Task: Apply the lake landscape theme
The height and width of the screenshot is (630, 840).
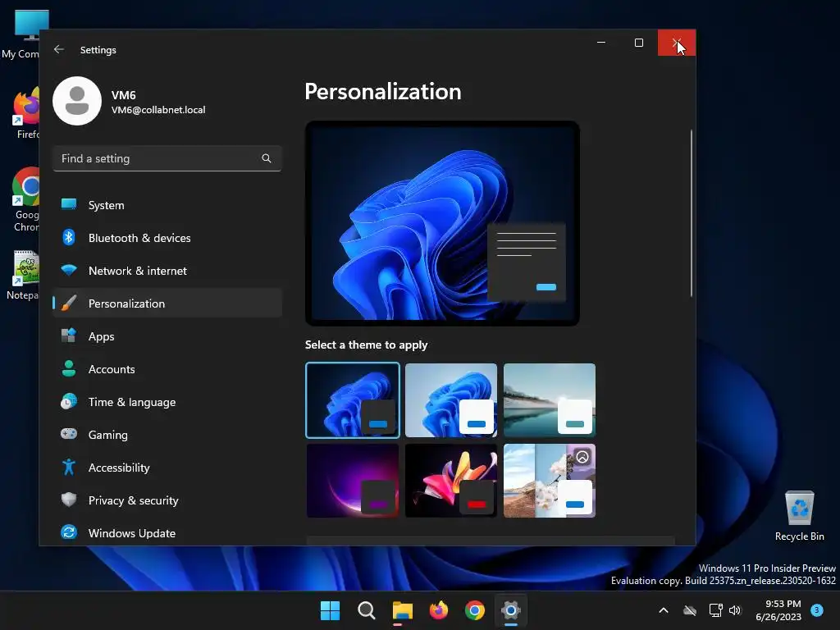Action: [550, 400]
